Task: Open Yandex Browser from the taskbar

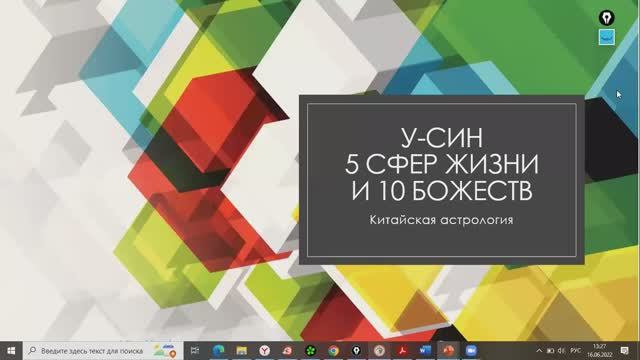Action: pyautogui.click(x=264, y=351)
